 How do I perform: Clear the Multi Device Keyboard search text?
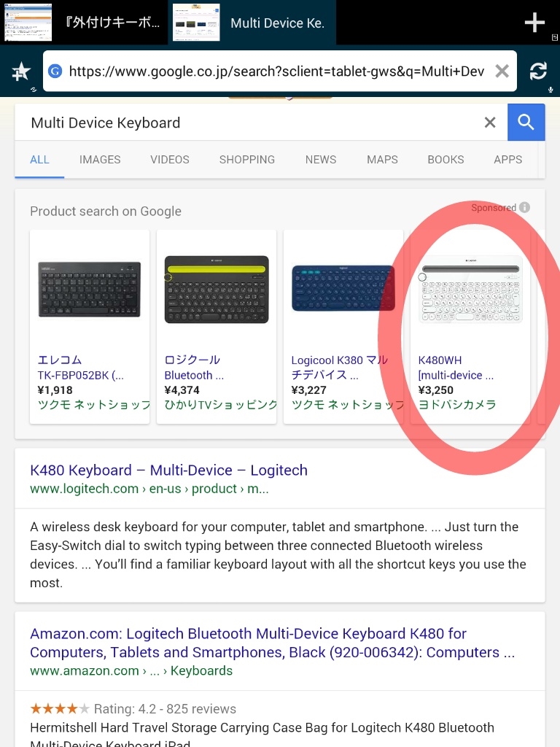tap(490, 123)
